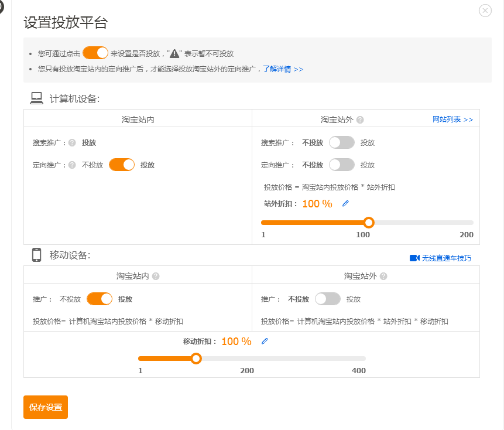The image size is (504, 430).
Task: Open the 网站列表 >> link
Action: [x=452, y=120]
